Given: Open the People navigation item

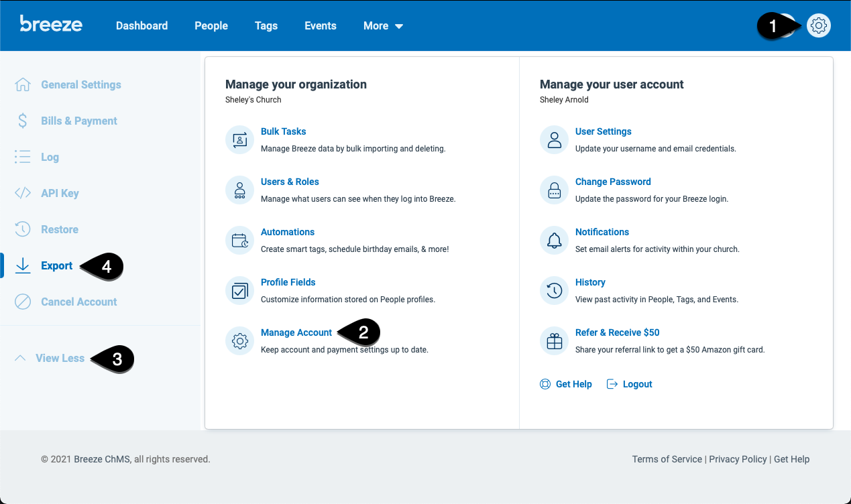Looking at the screenshot, I should click(x=211, y=25).
